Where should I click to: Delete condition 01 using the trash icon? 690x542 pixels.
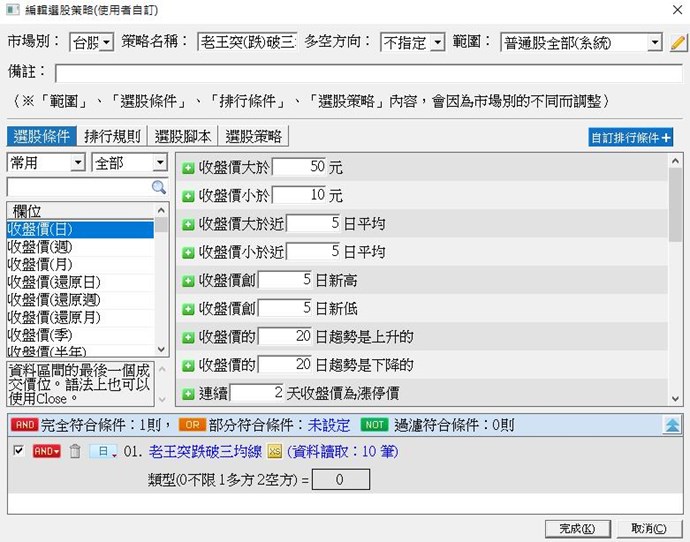point(74,452)
